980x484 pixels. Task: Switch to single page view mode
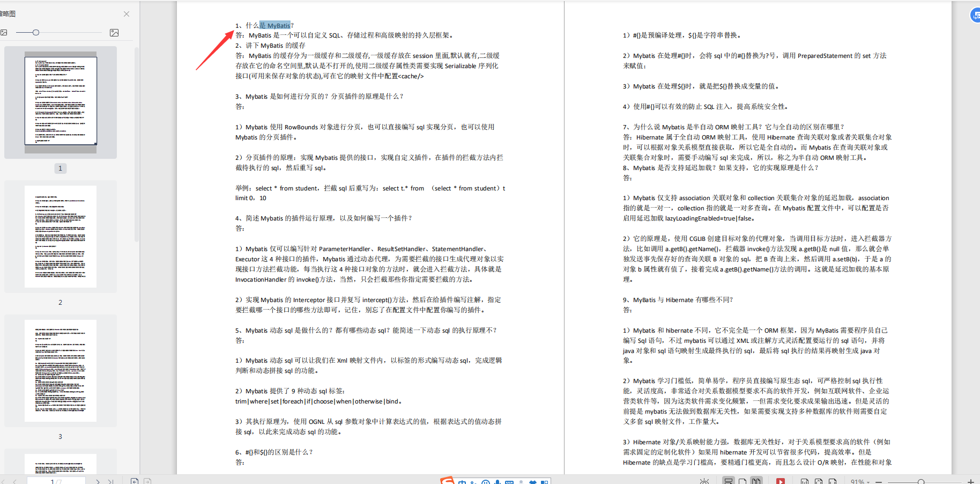743,481
